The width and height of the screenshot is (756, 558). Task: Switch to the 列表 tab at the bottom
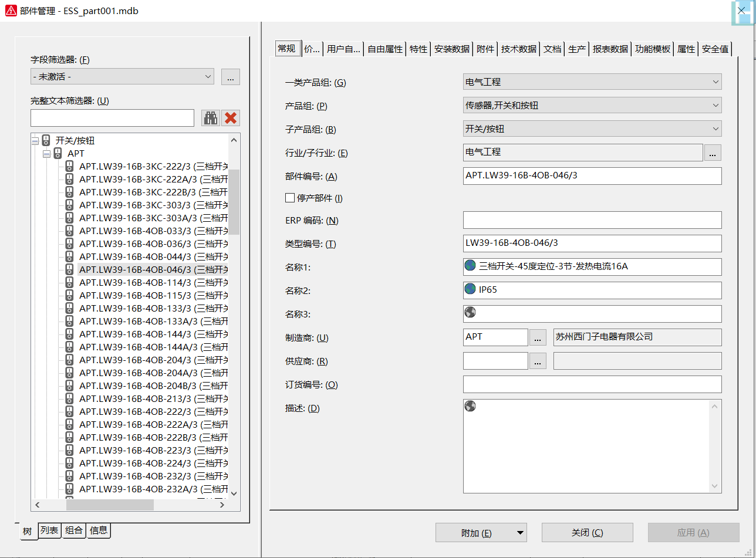[49, 530]
